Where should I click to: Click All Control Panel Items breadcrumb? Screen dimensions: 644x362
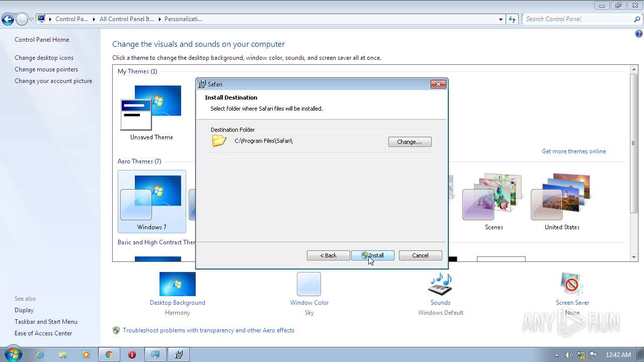pos(126,19)
